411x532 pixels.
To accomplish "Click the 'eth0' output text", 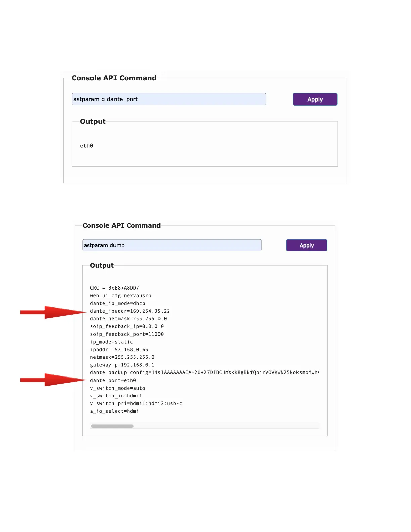I will [86, 146].
